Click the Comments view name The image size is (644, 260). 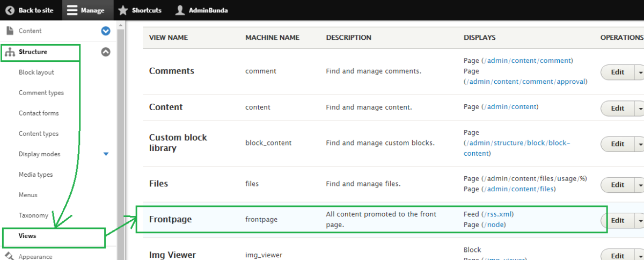(x=172, y=71)
